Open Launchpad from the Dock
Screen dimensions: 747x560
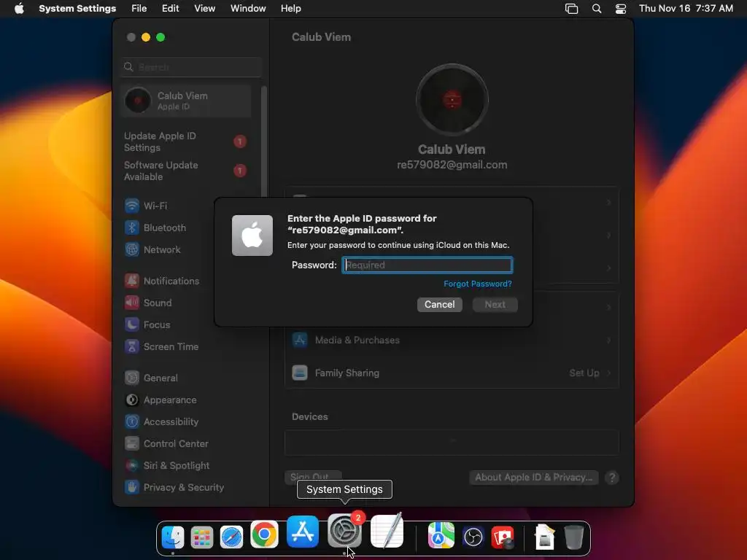pos(202,537)
